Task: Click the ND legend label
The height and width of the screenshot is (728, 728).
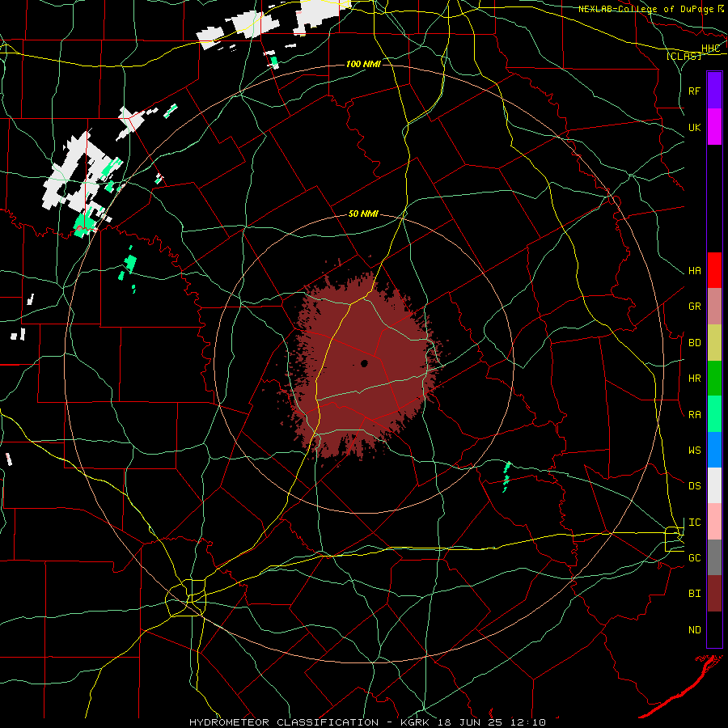Action: click(x=695, y=630)
